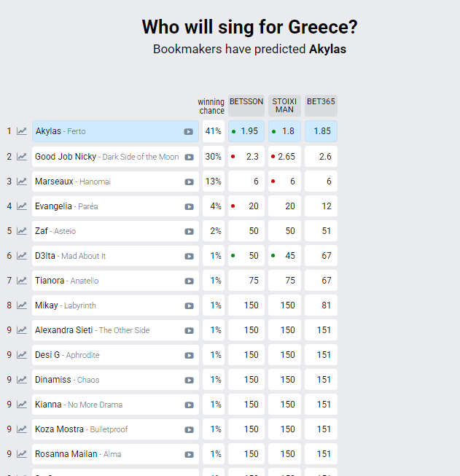The image size is (460, 476).
Task: Click the video icon for Mikay - Labyrinth
Action: pyautogui.click(x=189, y=305)
